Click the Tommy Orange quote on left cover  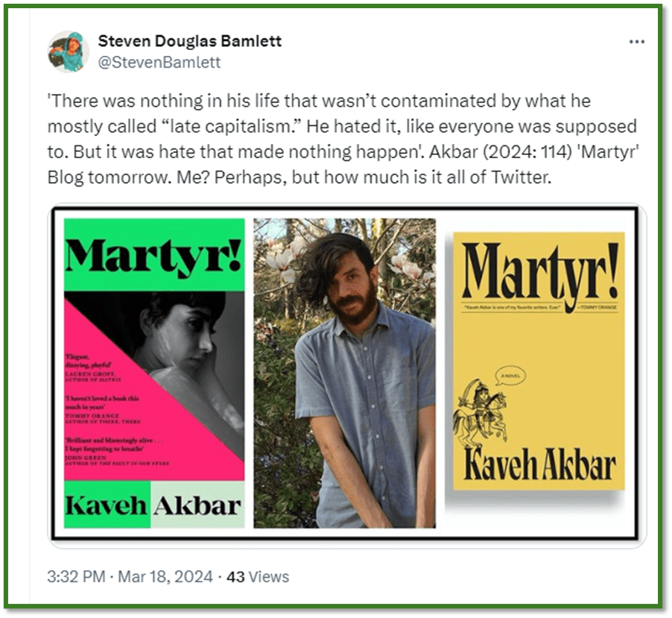pyautogui.click(x=103, y=409)
